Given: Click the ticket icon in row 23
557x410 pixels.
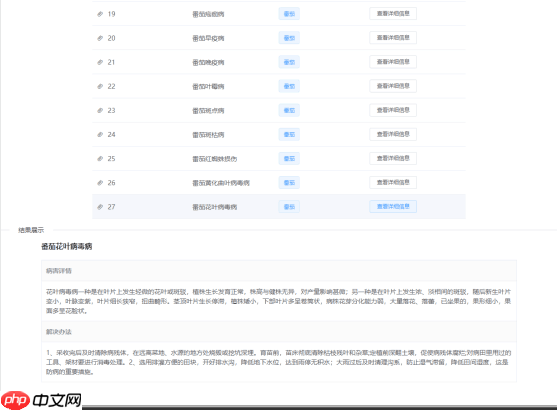Looking at the screenshot, I should click(x=100, y=110).
